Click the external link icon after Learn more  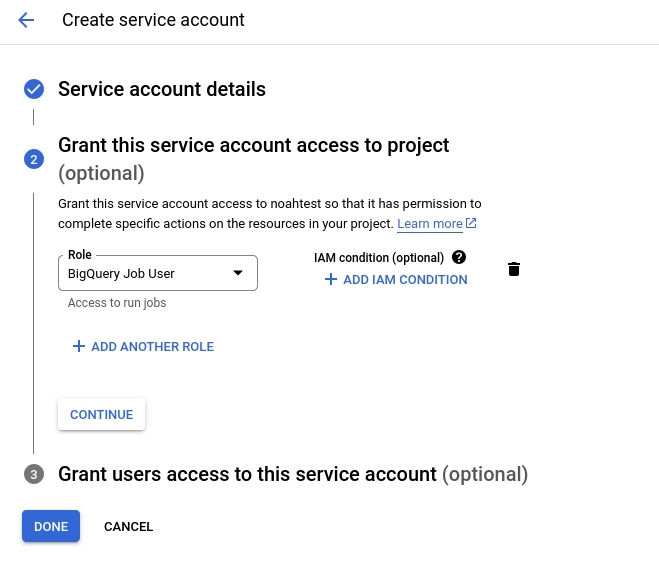click(471, 223)
